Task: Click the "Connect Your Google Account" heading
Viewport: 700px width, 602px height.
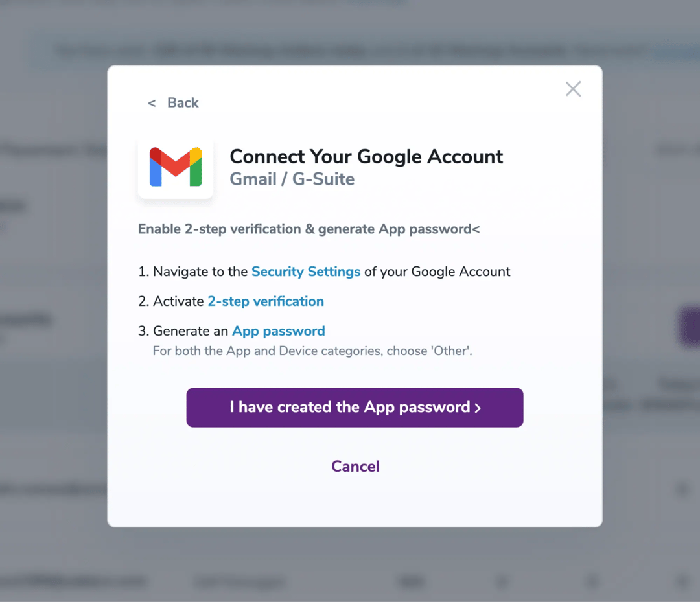Action: (366, 156)
